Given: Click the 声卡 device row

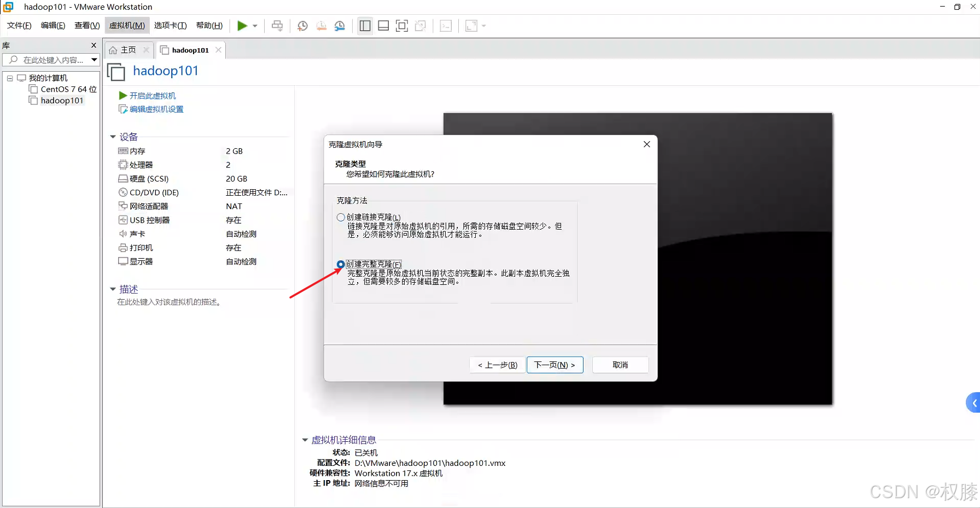Looking at the screenshot, I should tap(202, 234).
